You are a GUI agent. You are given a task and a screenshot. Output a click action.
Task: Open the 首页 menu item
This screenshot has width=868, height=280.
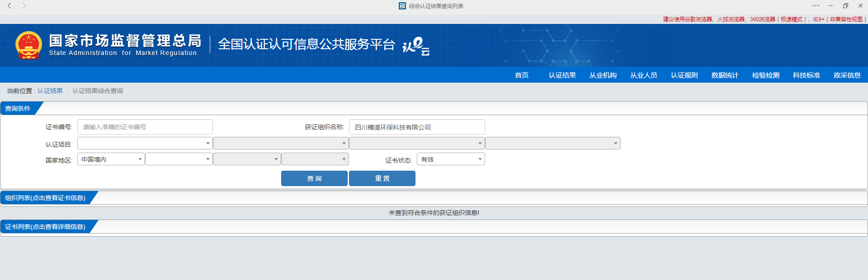tap(522, 75)
